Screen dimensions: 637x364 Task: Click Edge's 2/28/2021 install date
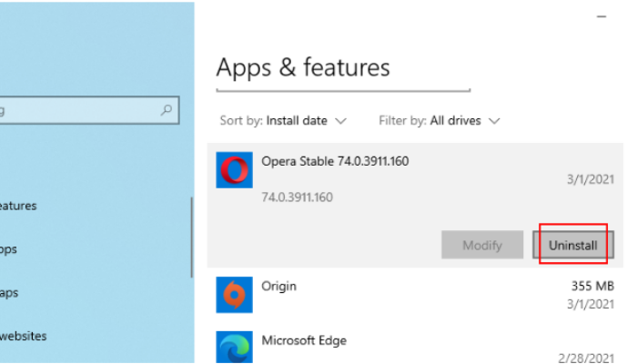click(x=586, y=359)
